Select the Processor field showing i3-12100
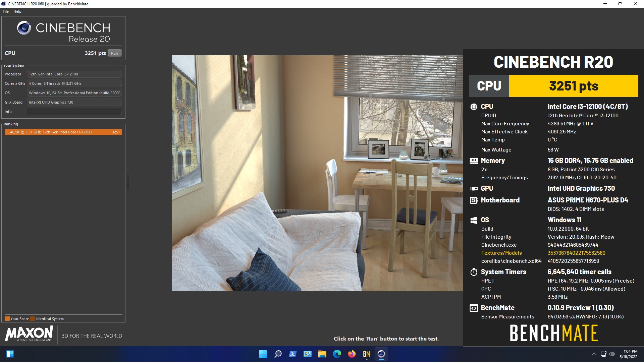 [74, 74]
